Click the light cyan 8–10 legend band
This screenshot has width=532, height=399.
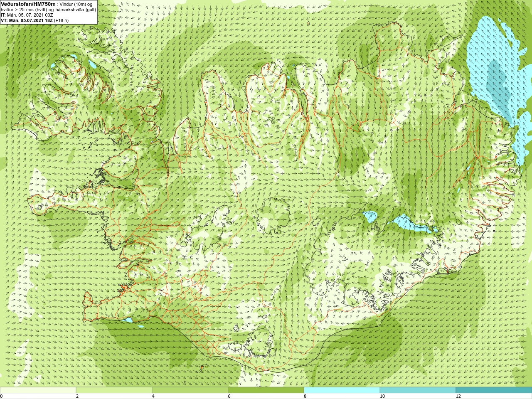pyautogui.click(x=342, y=390)
